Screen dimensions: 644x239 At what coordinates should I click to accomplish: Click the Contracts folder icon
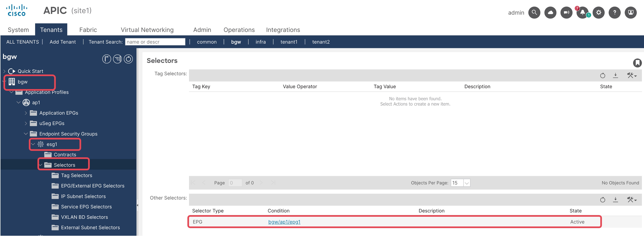click(x=48, y=155)
